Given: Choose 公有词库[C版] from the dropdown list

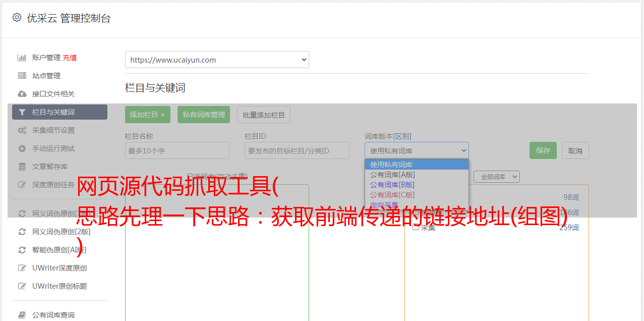Looking at the screenshot, I should 417,195.
